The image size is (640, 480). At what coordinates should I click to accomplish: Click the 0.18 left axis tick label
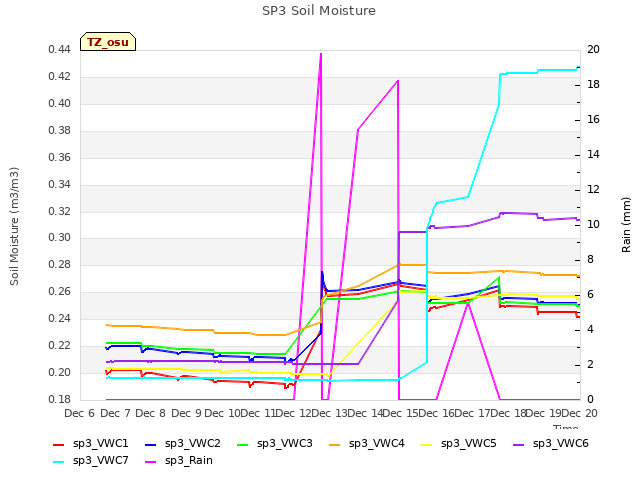tap(59, 399)
